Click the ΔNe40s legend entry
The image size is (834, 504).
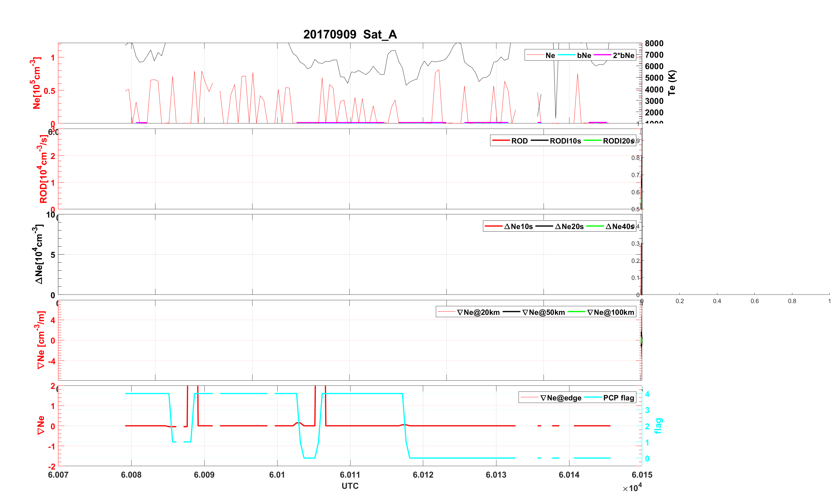pos(619,226)
